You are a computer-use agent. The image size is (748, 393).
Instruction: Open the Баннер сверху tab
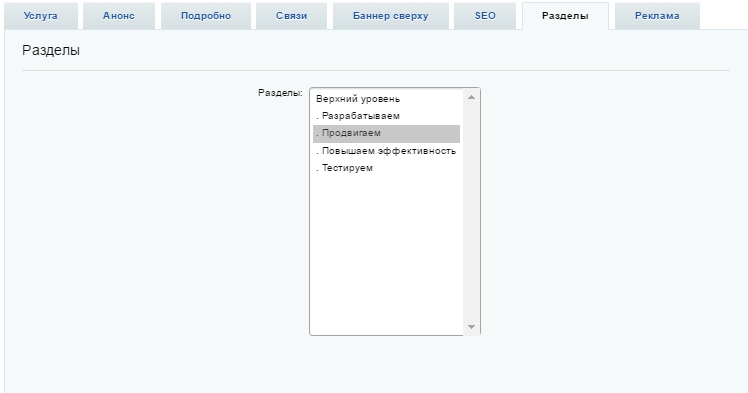coord(391,16)
